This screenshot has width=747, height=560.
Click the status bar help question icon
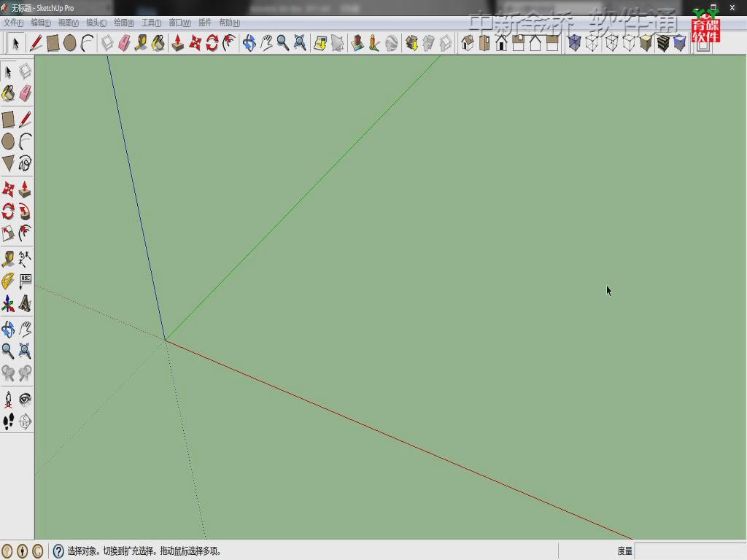[x=58, y=551]
